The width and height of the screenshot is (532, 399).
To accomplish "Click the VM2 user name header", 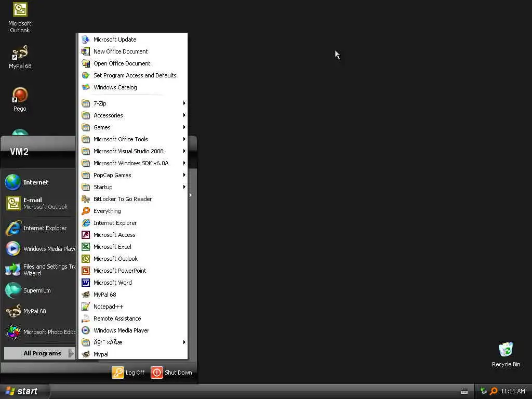I will pos(19,152).
